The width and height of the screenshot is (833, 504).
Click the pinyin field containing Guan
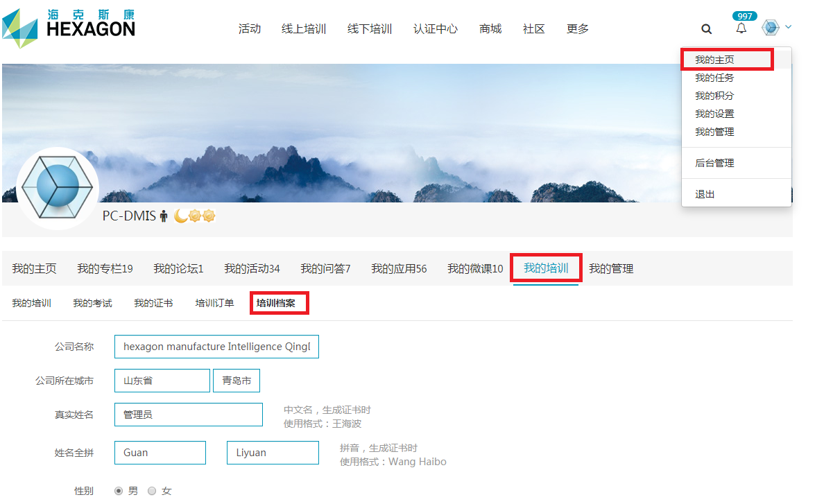coord(160,453)
